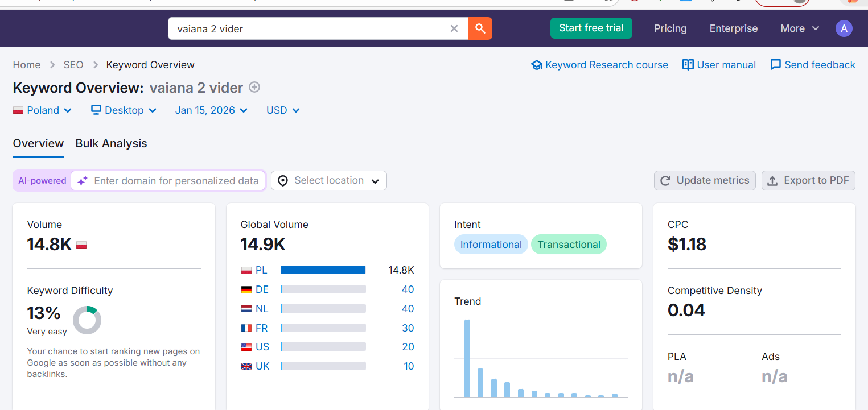Expand the USD currency dropdown
The image size is (868, 410).
pos(283,110)
